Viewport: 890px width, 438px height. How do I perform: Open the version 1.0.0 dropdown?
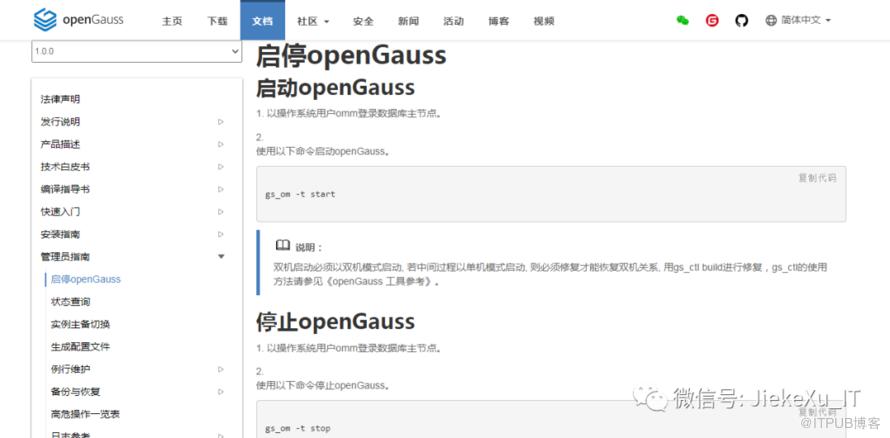137,51
